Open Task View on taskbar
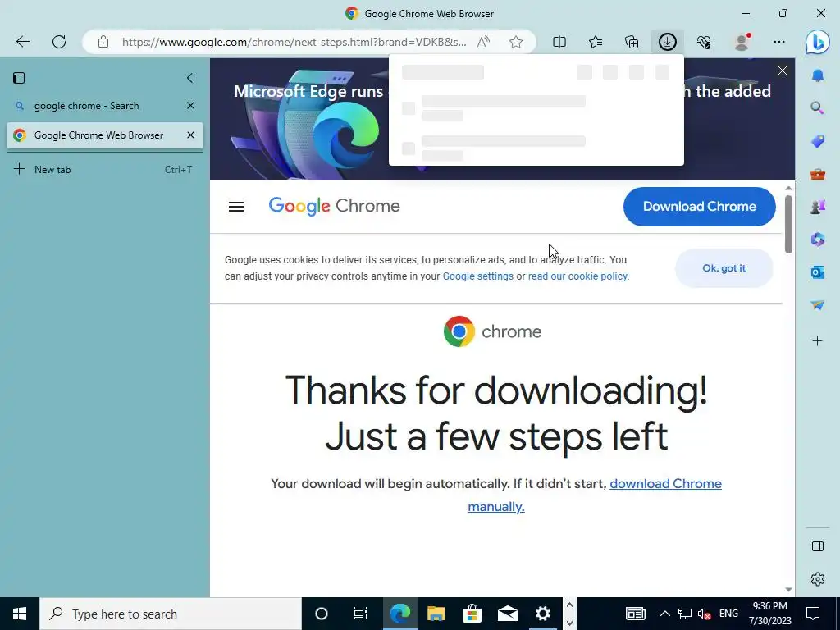 click(361, 614)
